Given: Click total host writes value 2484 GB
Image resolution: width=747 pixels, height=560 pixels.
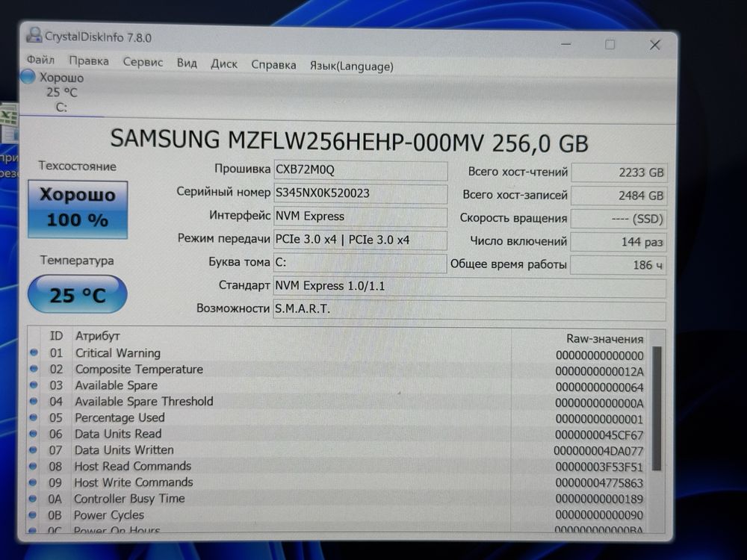Looking at the screenshot, I should click(x=619, y=196).
